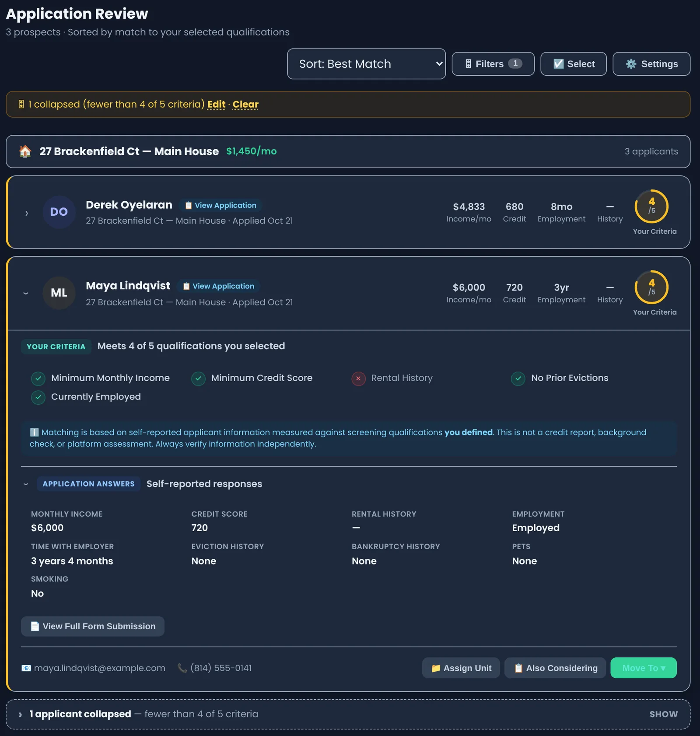700x736 pixels.
Task: Collapse Maya Lindqvist's application card
Action: (x=26, y=293)
